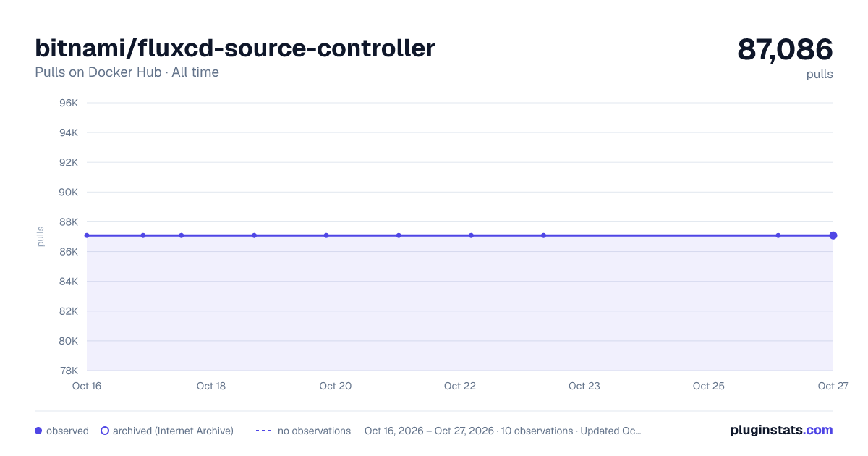Image resolution: width=868 pixels, height=456 pixels.
Task: Click the Oct 18 x-axis label
Action: coord(211,386)
